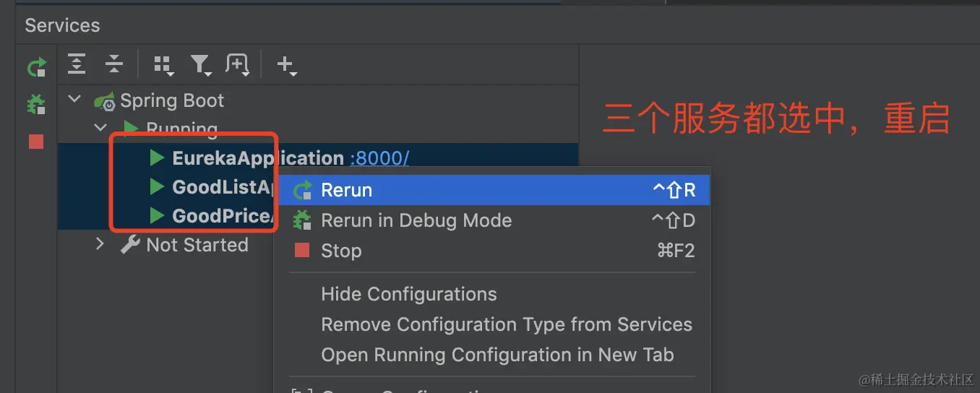The width and height of the screenshot is (980, 393).
Task: Click the Collapse All toolbar icon
Action: click(114, 64)
